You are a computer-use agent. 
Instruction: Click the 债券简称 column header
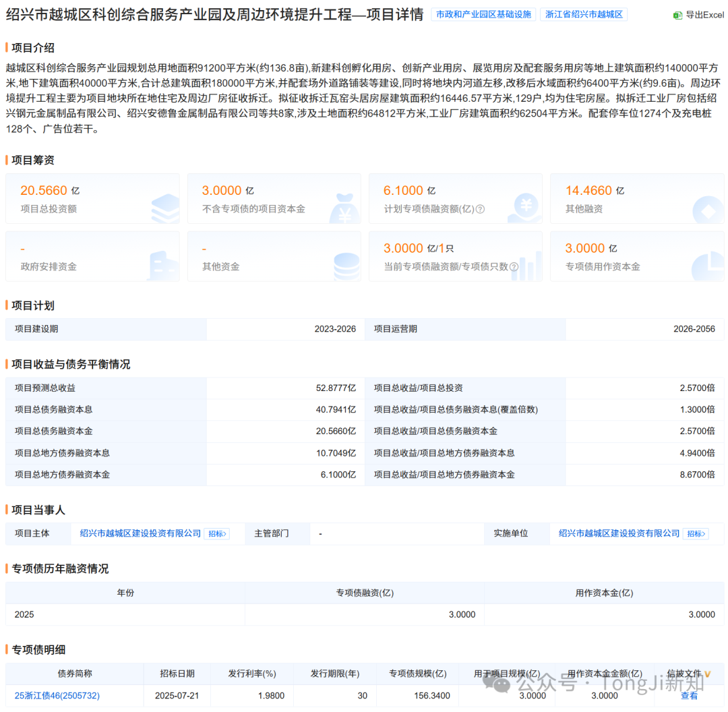(x=75, y=674)
